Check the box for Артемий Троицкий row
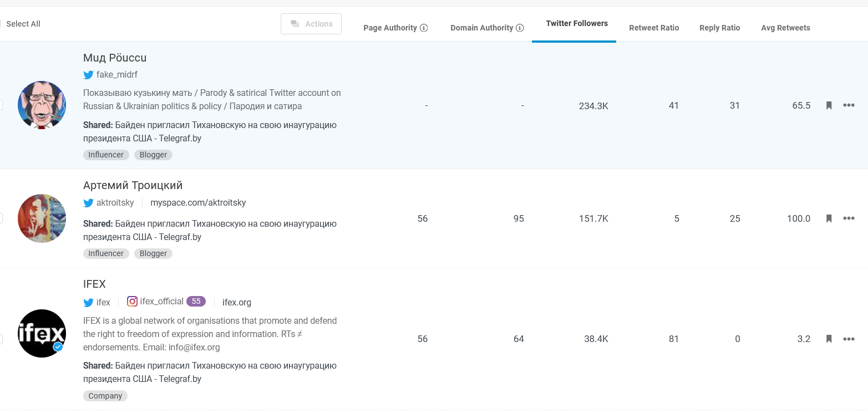This screenshot has height=413, width=868. pos(1,218)
